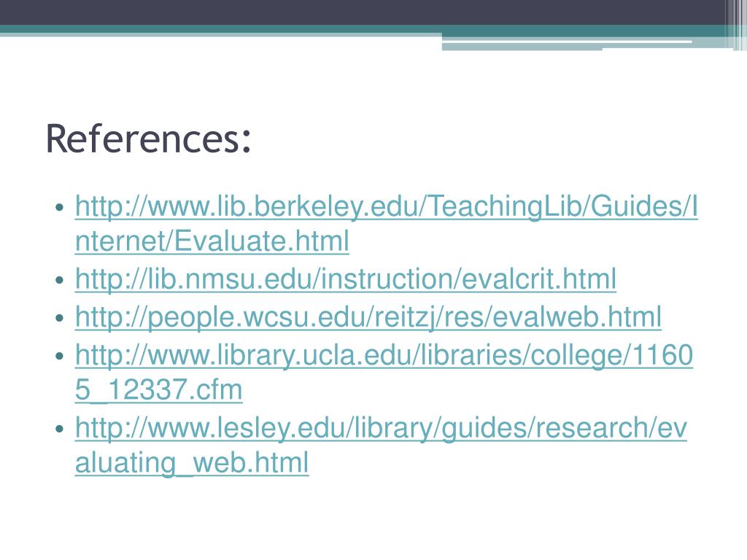The width and height of the screenshot is (747, 560).
Task: Click the bullet before the nmsu link
Action: click(x=60, y=280)
